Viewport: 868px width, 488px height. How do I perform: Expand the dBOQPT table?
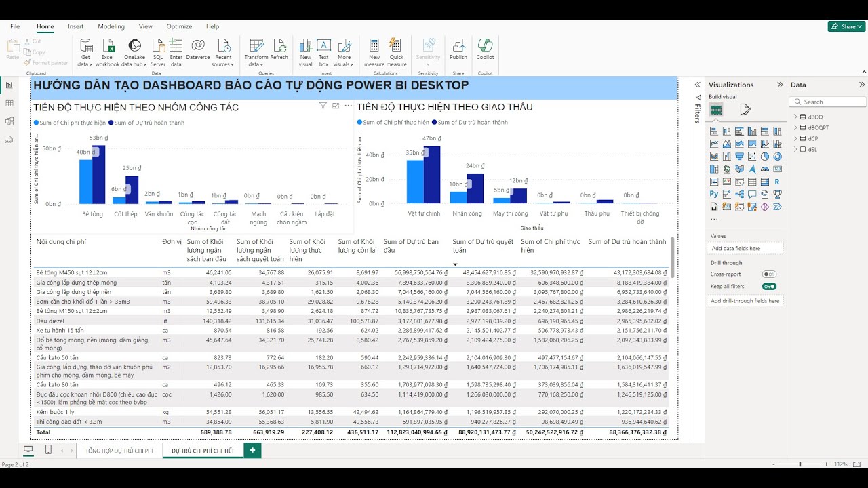pos(796,127)
